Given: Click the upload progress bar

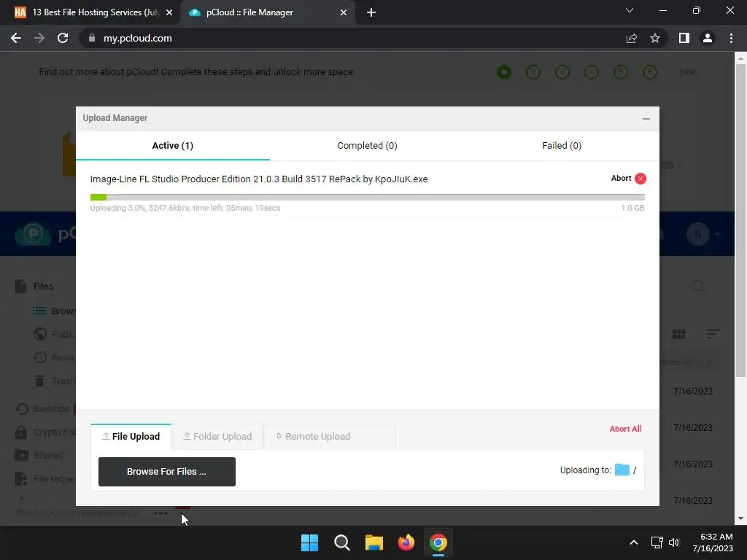Looking at the screenshot, I should [368, 197].
